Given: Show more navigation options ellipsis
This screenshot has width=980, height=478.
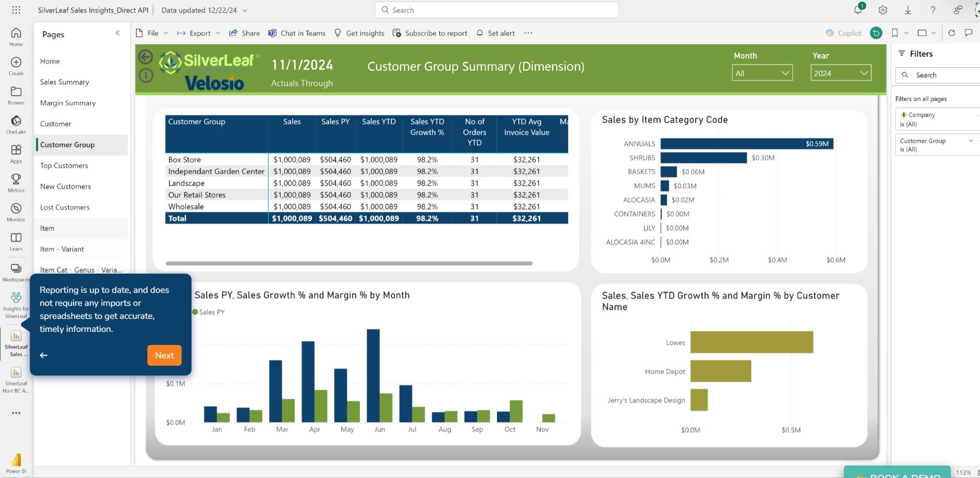Looking at the screenshot, I should tap(16, 413).
